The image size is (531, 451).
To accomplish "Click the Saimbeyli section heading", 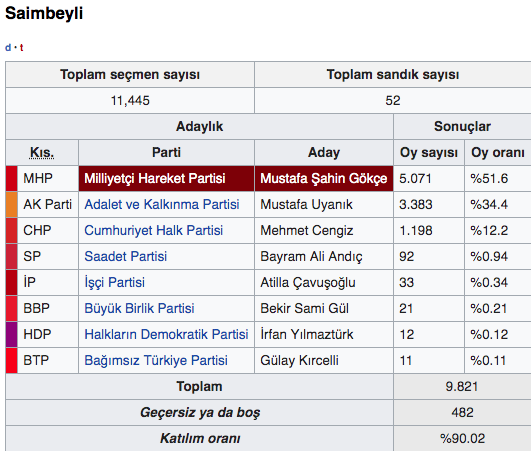I will [x=44, y=14].
